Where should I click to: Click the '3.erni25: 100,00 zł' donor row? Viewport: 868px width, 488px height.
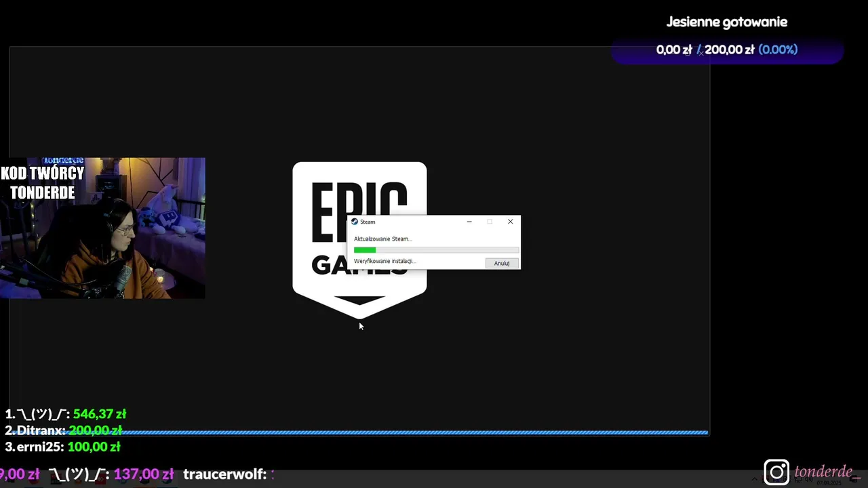coord(62,447)
